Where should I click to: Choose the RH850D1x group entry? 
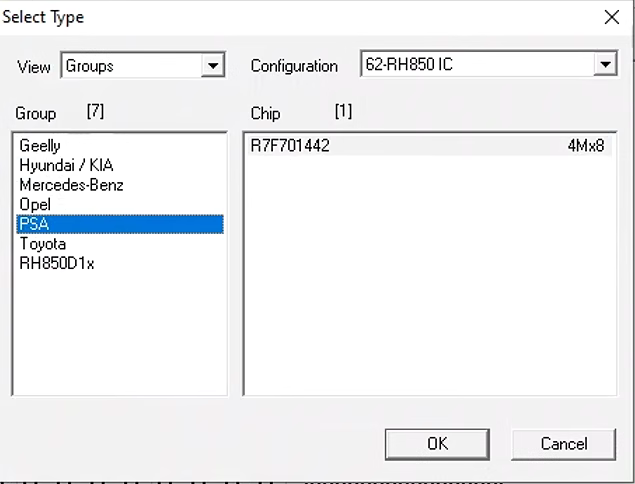57,263
